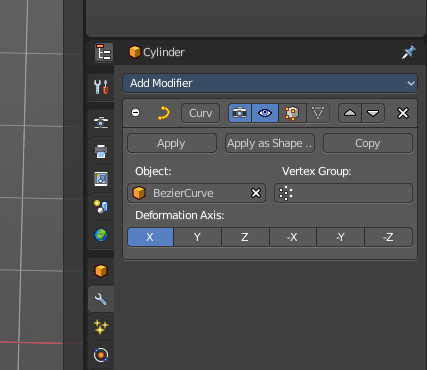Toggle modifier visibility in render (camera)

240,113
